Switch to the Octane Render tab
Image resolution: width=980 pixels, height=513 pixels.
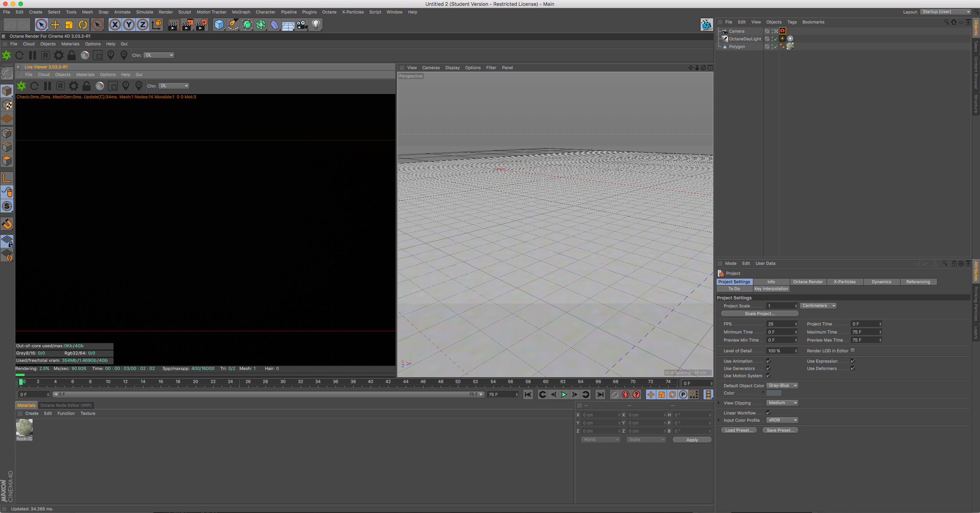tap(807, 282)
